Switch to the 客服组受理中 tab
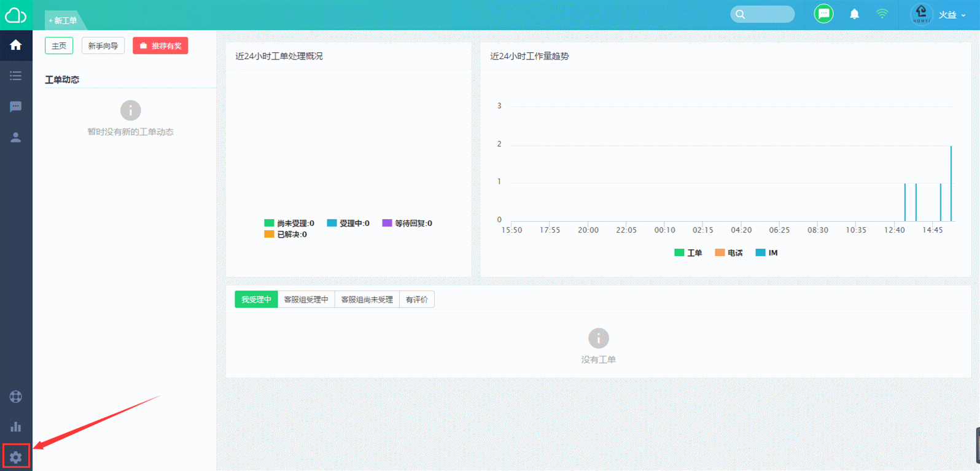Image resolution: width=980 pixels, height=471 pixels. click(306, 300)
